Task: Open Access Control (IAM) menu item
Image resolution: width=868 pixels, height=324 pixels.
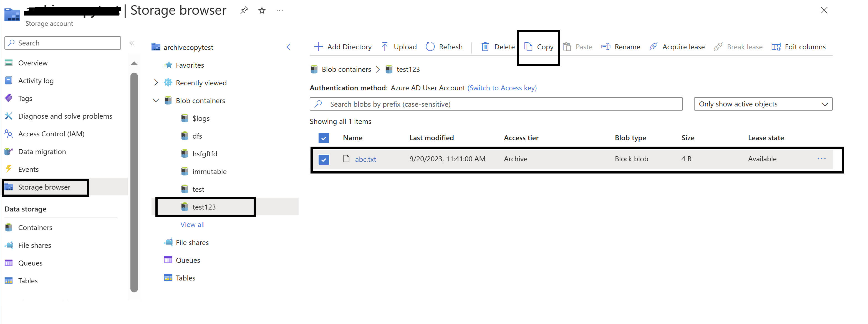Action: 51,134
